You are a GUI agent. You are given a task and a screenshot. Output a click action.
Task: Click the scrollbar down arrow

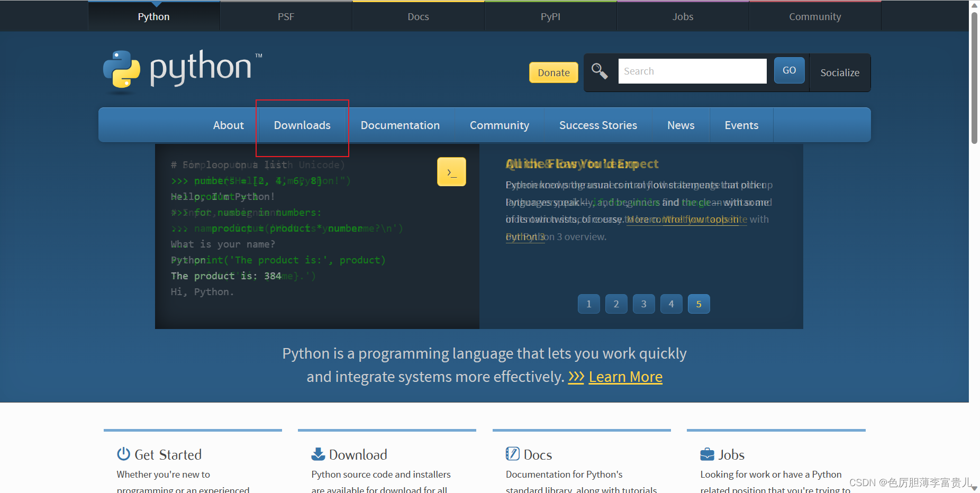[974, 488]
